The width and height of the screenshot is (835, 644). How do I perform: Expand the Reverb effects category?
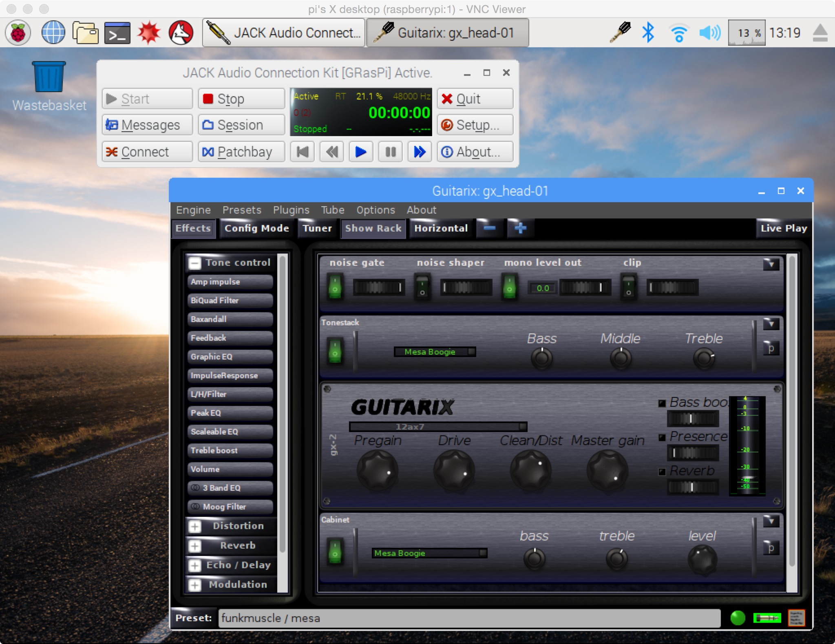coord(195,546)
